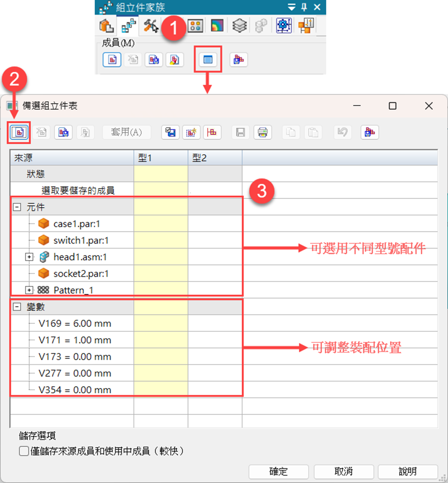Open the orange blocks with sliders tab icon
This screenshot has height=483, width=448.
tap(306, 26)
